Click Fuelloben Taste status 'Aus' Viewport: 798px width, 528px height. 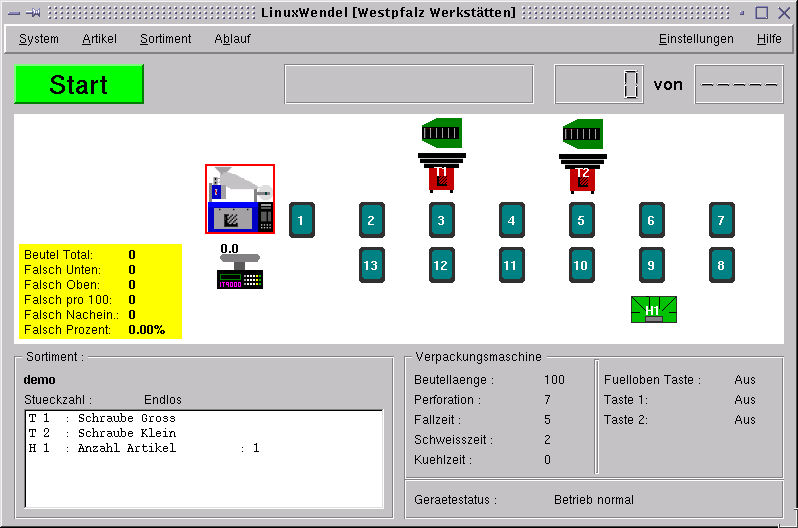click(745, 380)
